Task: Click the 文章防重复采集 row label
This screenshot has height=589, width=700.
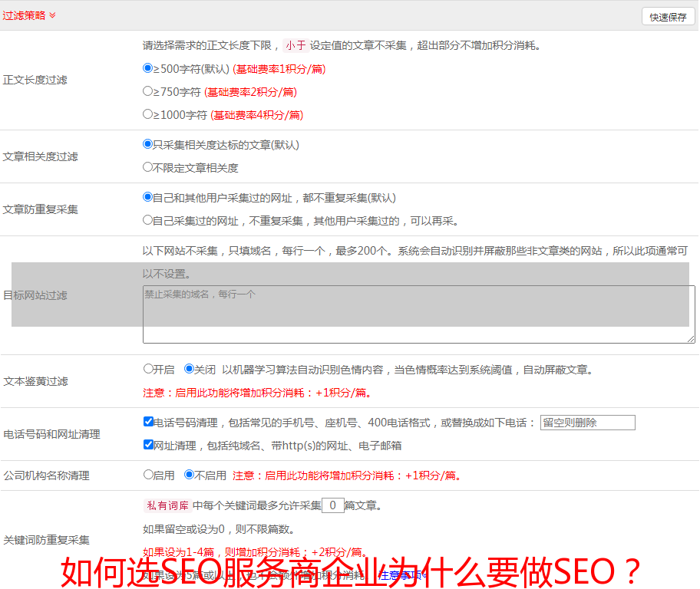Action: 41,209
